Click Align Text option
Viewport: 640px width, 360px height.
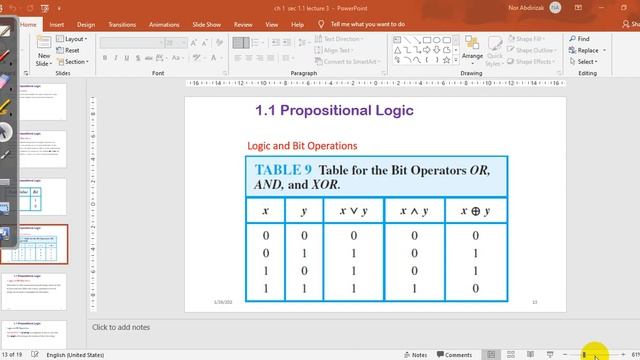[334, 50]
